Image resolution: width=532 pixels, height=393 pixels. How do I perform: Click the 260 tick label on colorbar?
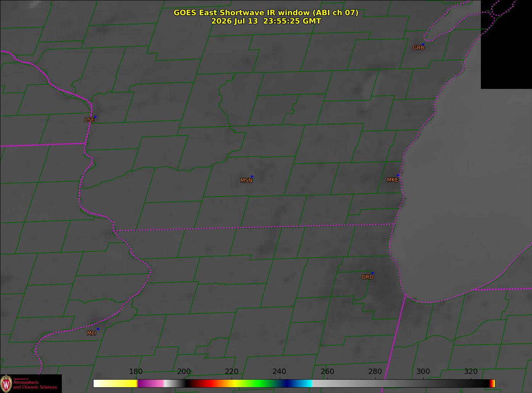tap(327, 372)
